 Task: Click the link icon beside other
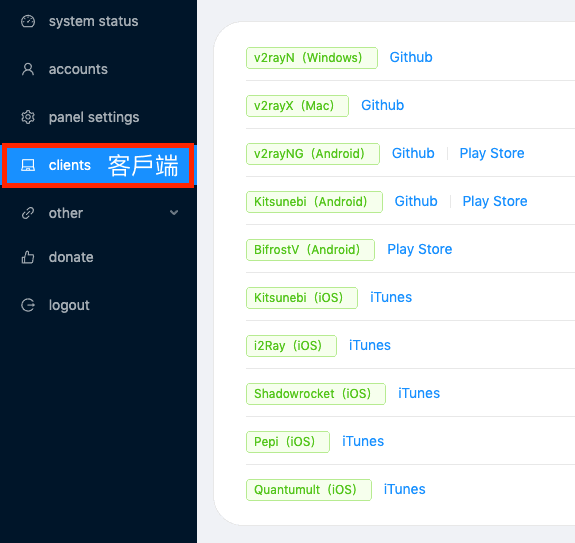tap(28, 213)
